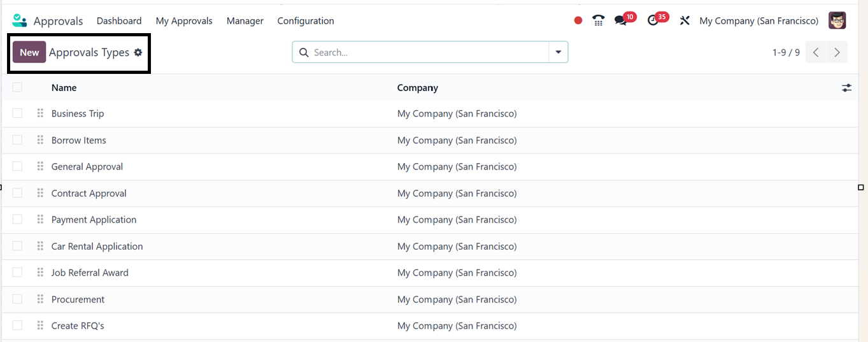The width and height of the screenshot is (868, 342).
Task: Toggle the select-all checkbox in header
Action: point(17,87)
